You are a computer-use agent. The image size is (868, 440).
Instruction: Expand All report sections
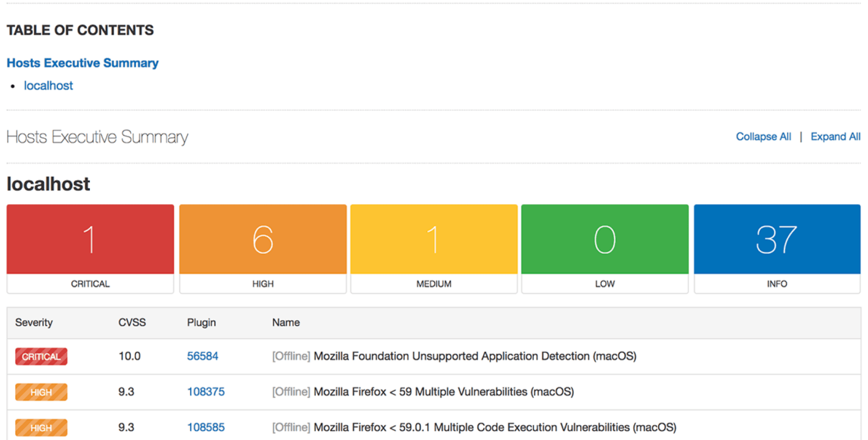835,137
